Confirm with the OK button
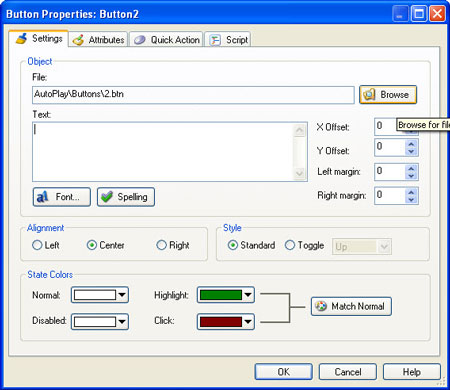 tap(284, 372)
